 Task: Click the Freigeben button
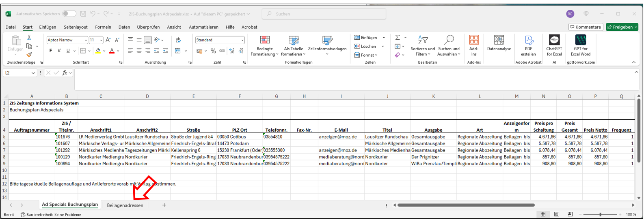tap(620, 27)
